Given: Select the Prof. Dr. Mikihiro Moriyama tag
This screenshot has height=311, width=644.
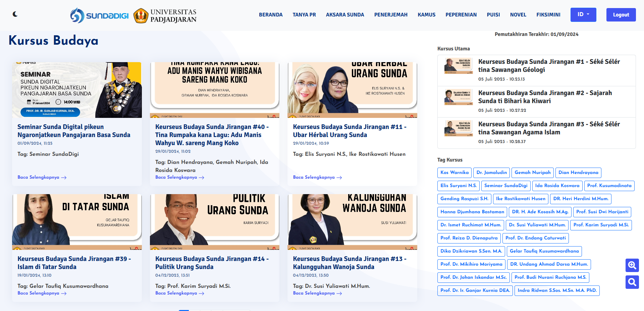Looking at the screenshot, I should tap(471, 264).
